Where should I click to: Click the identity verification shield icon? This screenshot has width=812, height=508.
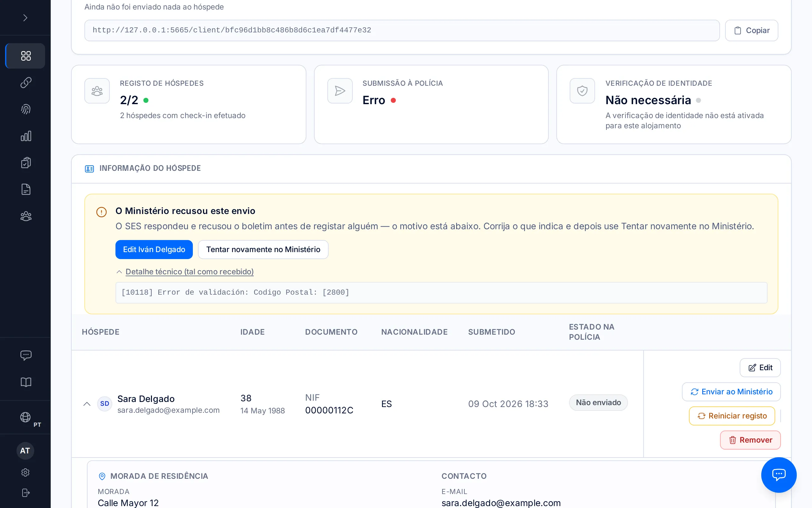[582, 91]
